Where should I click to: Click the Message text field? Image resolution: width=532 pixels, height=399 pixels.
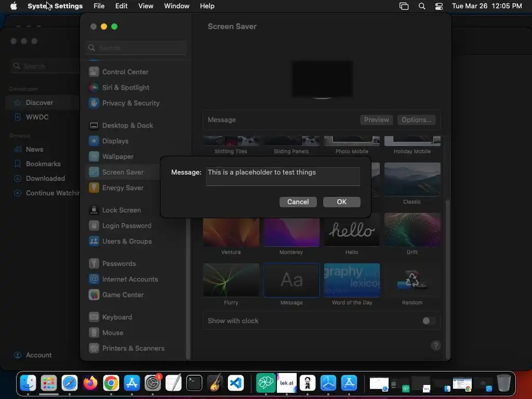283,177
